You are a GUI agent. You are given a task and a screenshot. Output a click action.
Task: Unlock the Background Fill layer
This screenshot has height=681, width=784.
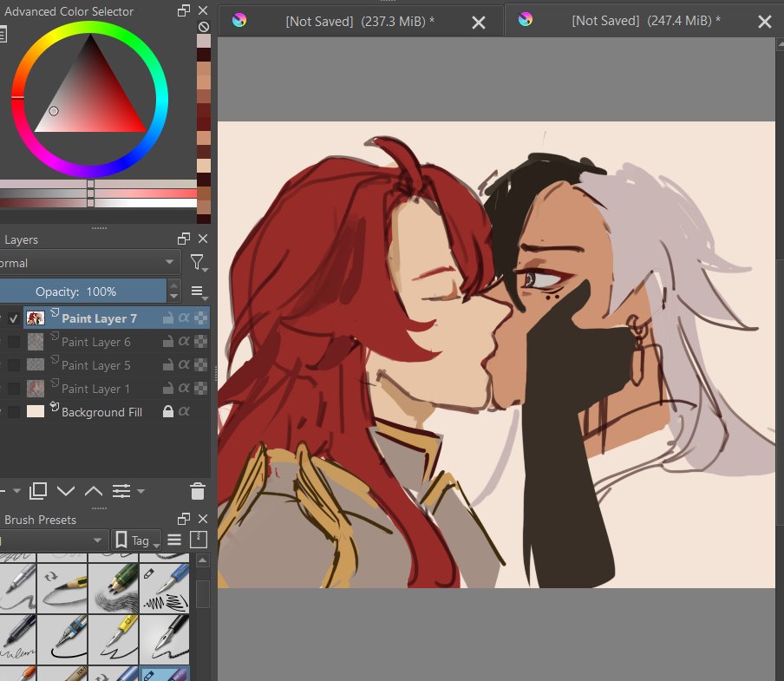pos(168,411)
